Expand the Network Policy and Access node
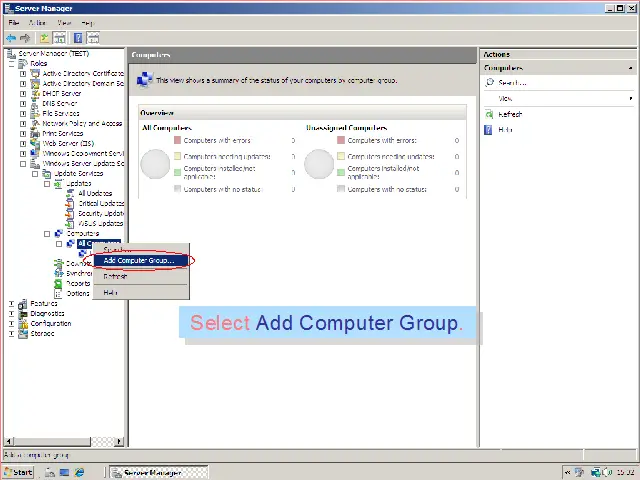Screen dimensions: 640x480 click(23, 124)
